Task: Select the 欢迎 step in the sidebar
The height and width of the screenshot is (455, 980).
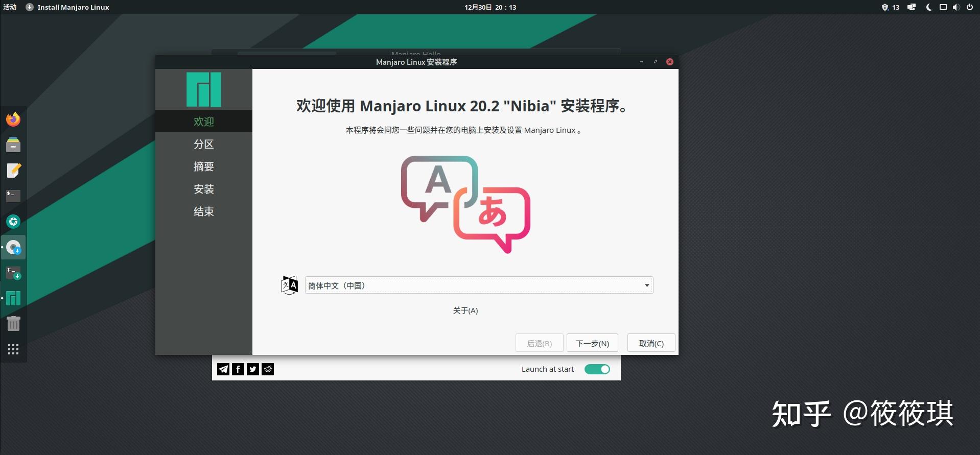Action: click(204, 122)
